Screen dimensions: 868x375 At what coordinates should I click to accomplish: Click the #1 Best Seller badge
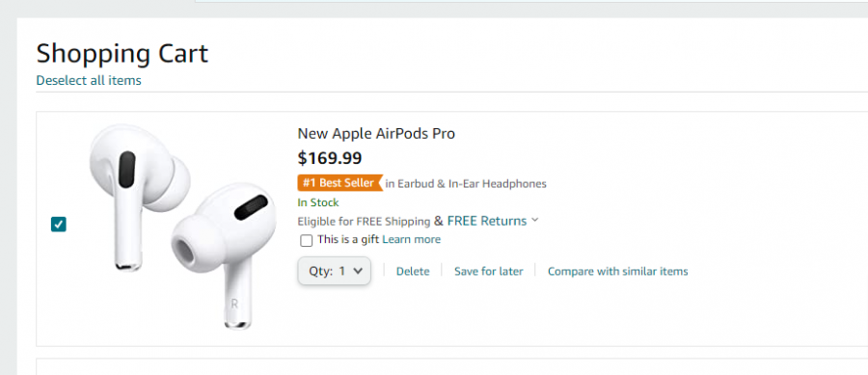point(339,183)
